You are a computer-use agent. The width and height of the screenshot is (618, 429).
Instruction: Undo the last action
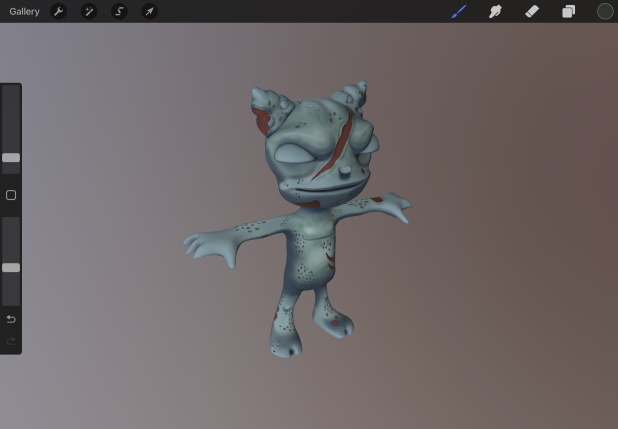pos(11,319)
